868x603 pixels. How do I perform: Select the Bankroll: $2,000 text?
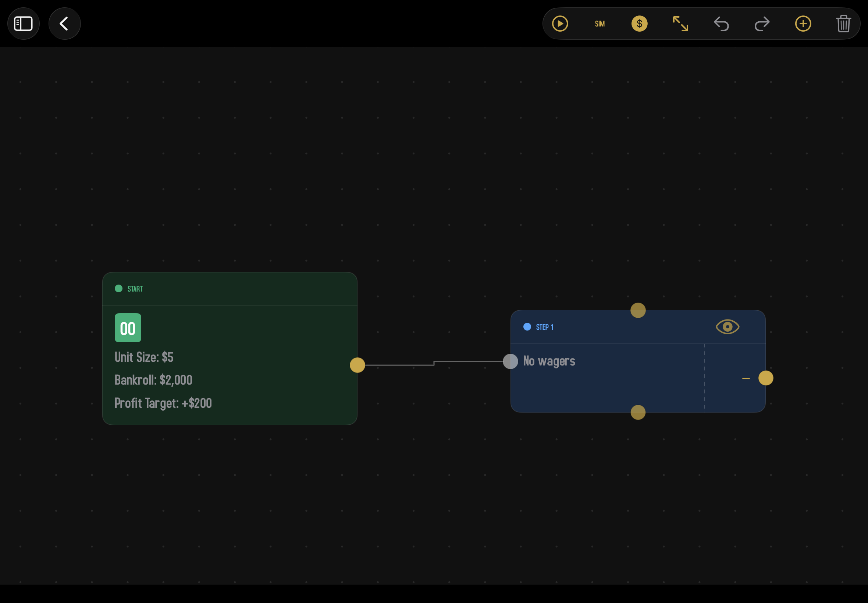click(x=153, y=380)
